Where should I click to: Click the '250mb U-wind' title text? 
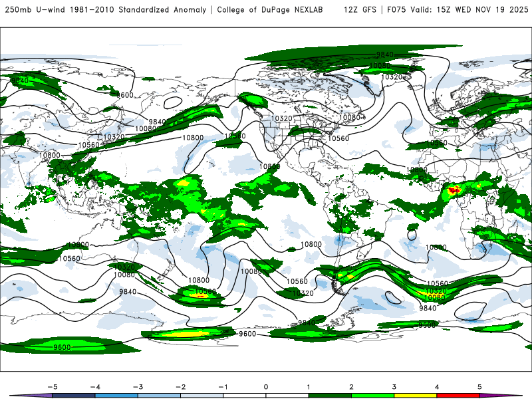[x=35, y=9]
